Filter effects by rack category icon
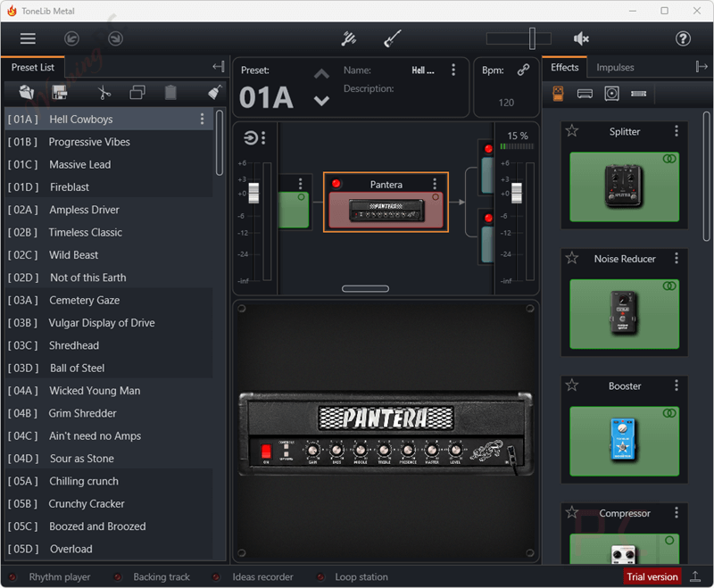The height and width of the screenshot is (588, 714). [x=638, y=94]
